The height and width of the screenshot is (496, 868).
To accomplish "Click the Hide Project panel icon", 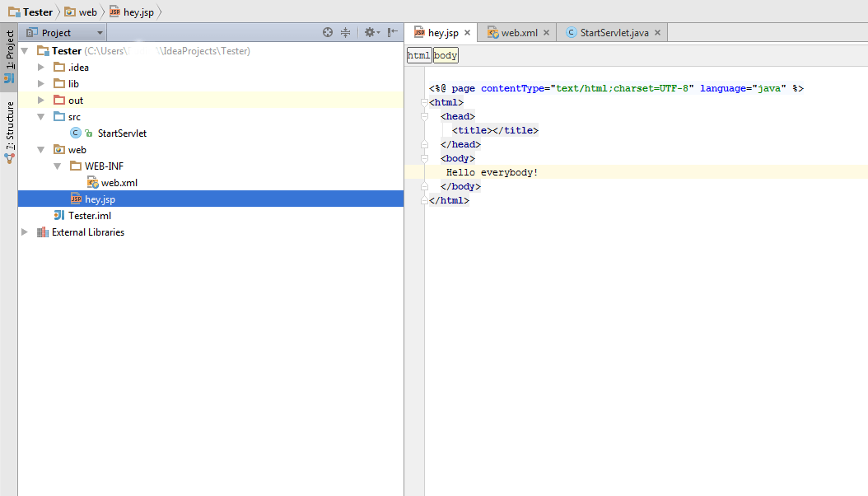I will pyautogui.click(x=393, y=32).
